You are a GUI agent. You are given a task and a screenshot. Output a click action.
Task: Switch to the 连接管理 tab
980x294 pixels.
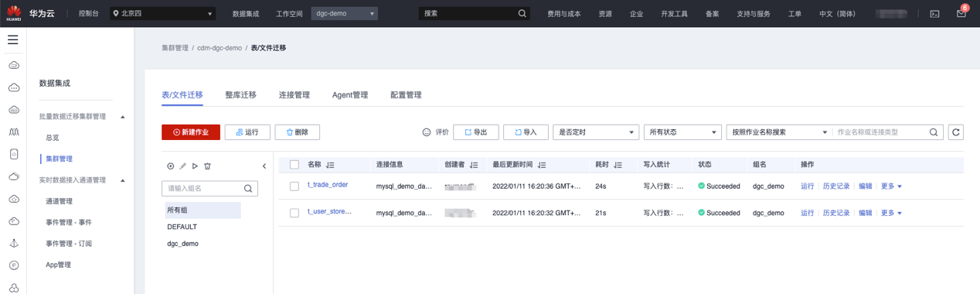pos(294,95)
